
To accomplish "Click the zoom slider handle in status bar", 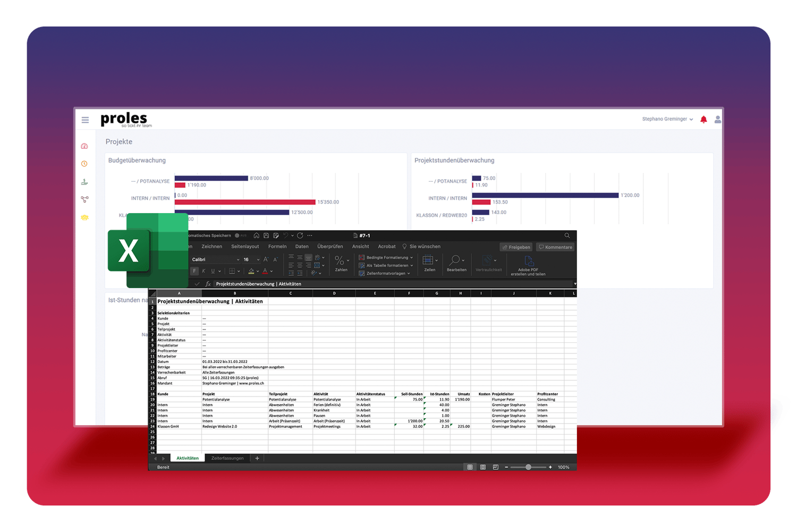I will pyautogui.click(x=528, y=467).
